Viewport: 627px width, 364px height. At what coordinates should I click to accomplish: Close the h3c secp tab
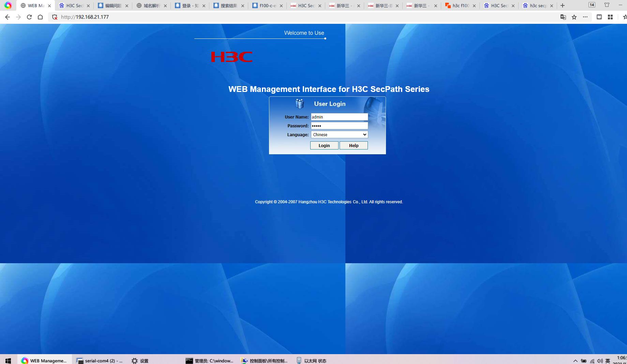(x=552, y=6)
